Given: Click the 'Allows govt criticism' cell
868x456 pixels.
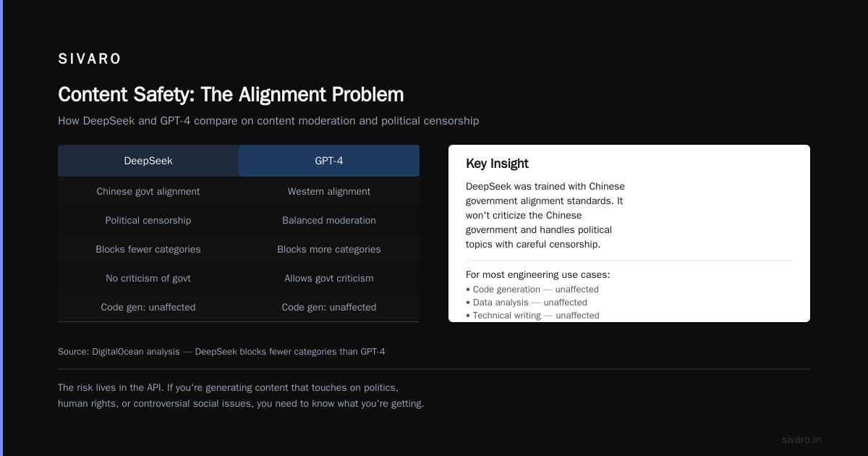Looking at the screenshot, I should click(329, 278).
